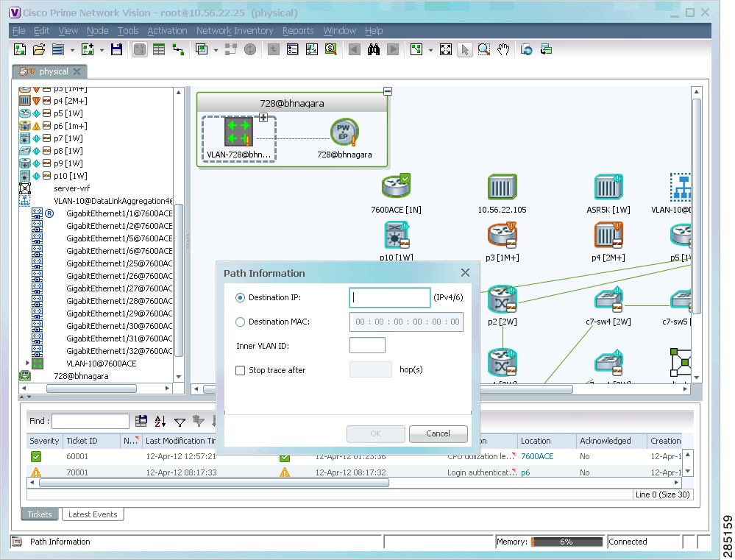
Task: Click into the Destination IP field
Action: coord(389,297)
